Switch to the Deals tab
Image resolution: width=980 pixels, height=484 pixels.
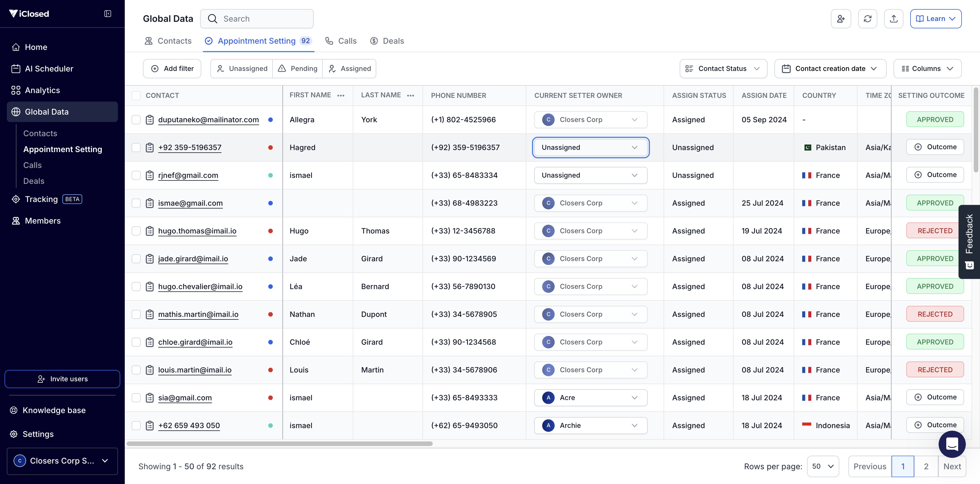coord(387,41)
